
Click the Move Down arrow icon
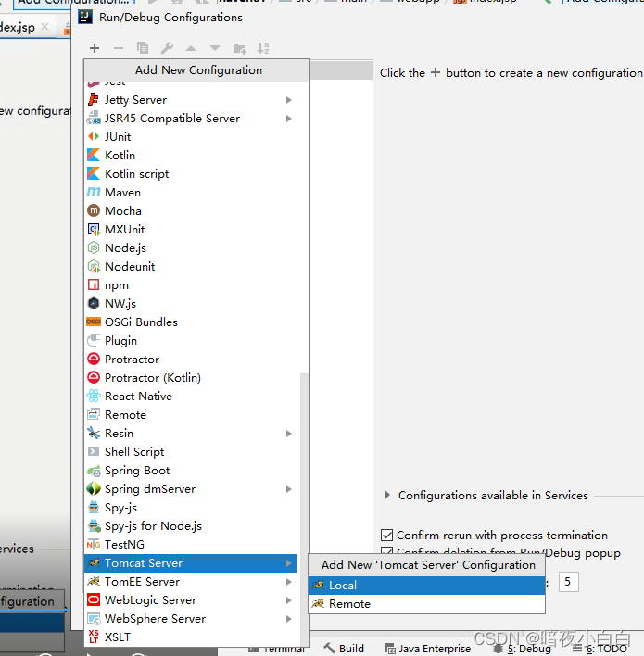(x=215, y=48)
